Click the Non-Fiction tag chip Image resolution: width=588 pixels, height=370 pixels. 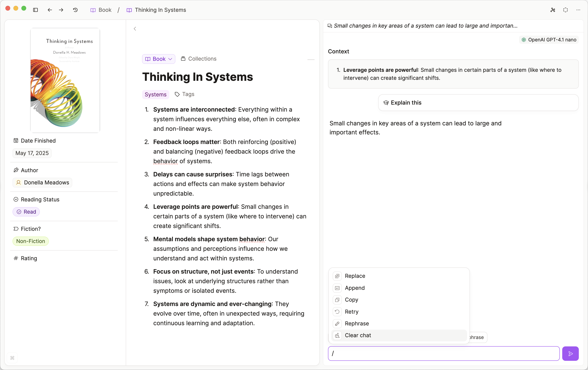tap(31, 241)
